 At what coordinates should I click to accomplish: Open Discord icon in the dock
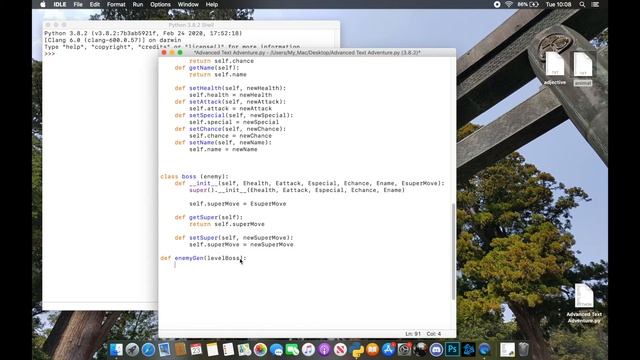coord(436,349)
